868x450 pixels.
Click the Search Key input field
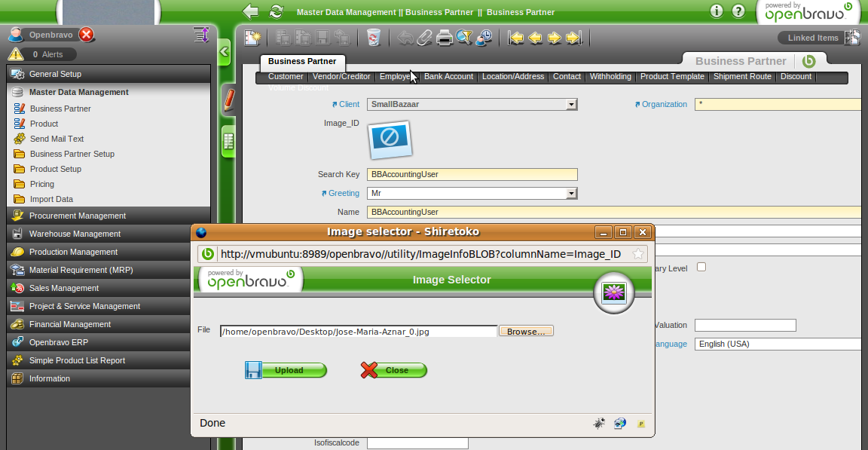[x=472, y=174]
